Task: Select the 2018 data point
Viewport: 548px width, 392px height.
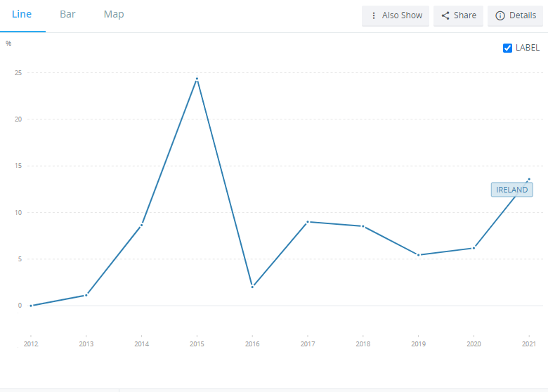Action: point(363,226)
